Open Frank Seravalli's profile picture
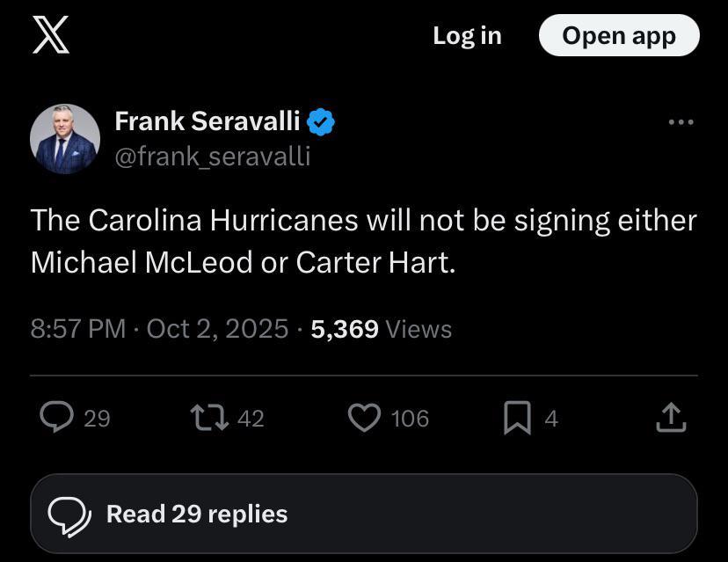Viewport: 728px width, 562px height. pos(64,139)
